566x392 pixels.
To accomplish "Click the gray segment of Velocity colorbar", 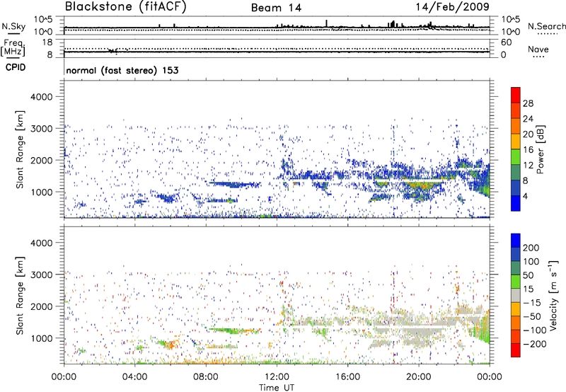I will [x=516, y=295].
